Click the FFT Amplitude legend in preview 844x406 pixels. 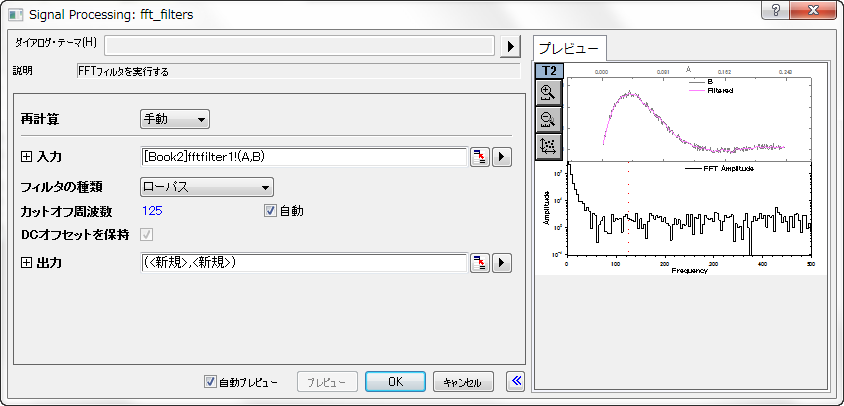tap(719, 169)
